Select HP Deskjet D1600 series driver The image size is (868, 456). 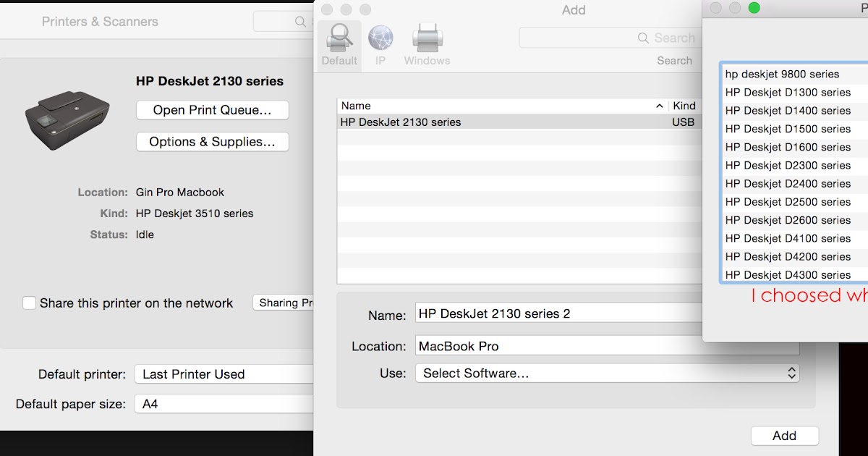click(x=796, y=147)
